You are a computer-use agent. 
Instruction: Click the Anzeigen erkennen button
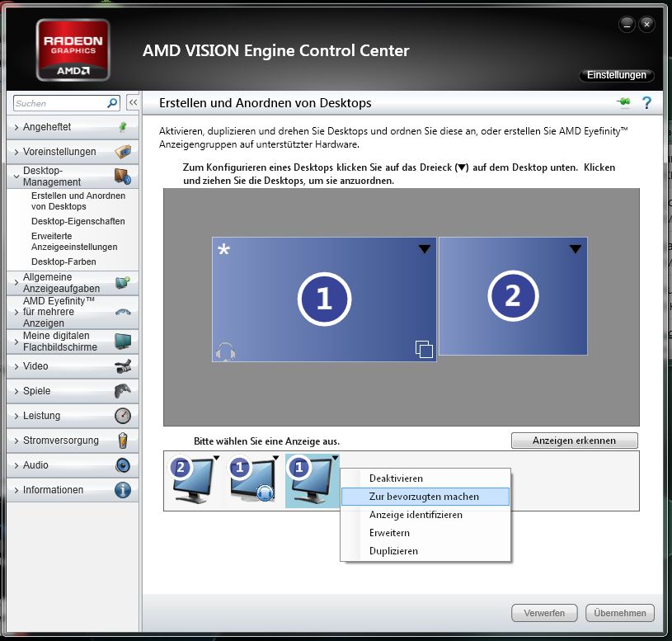pyautogui.click(x=574, y=441)
